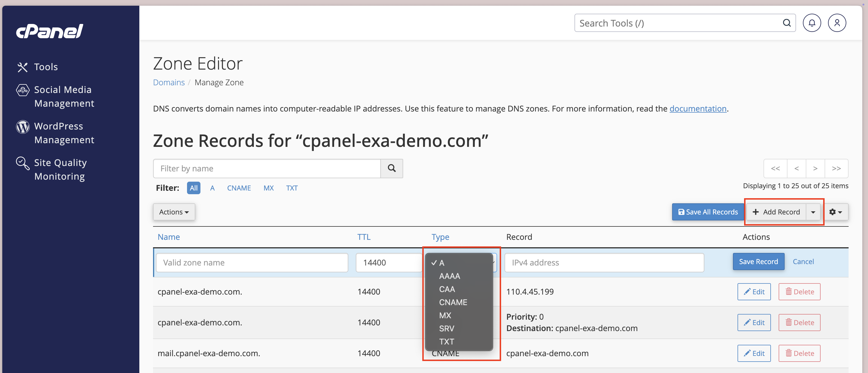Click the cPanel logo
The width and height of the screenshot is (868, 373).
click(49, 31)
